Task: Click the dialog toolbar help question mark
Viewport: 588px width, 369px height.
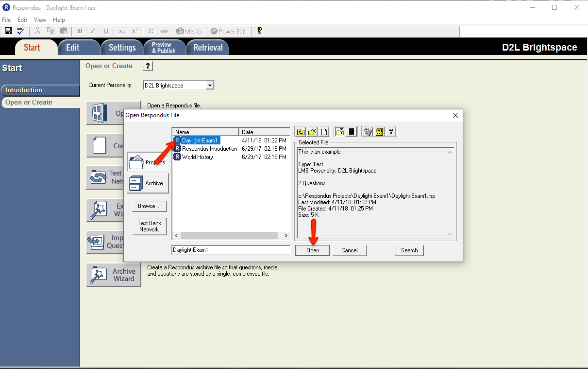Action: [391, 131]
